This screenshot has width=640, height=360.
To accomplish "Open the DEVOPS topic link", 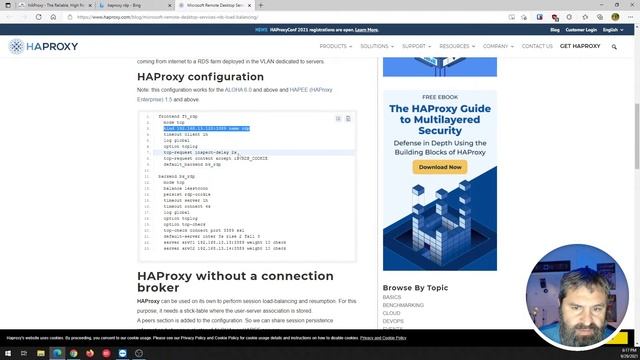I will click(393, 321).
